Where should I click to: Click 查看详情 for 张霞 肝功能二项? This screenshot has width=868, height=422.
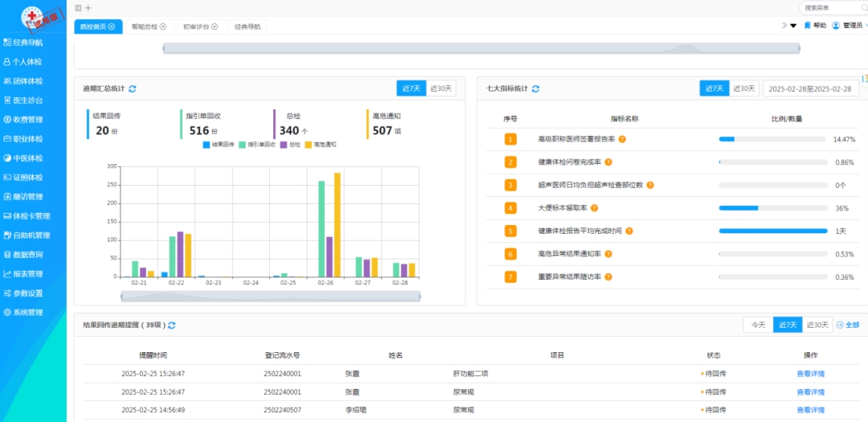point(810,374)
